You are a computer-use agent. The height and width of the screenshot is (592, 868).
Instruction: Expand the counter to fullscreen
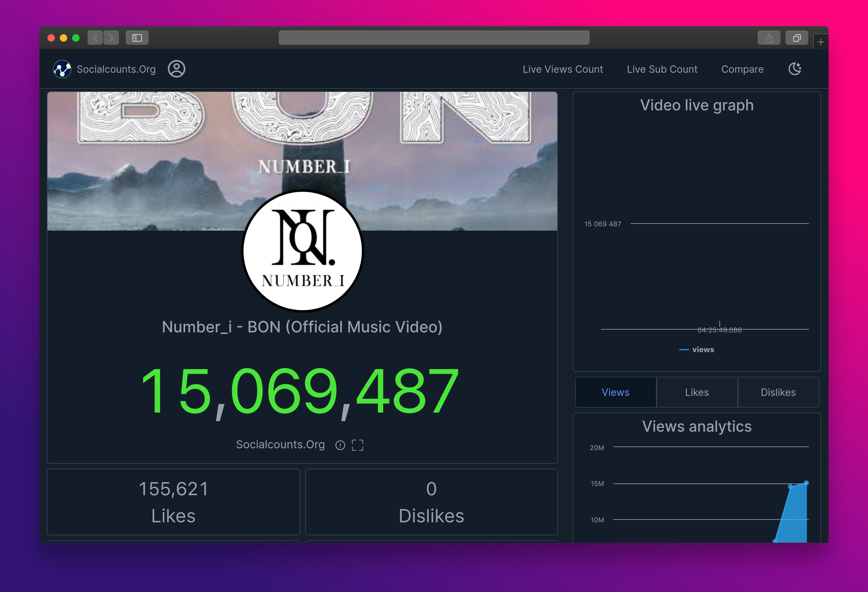[x=358, y=445]
